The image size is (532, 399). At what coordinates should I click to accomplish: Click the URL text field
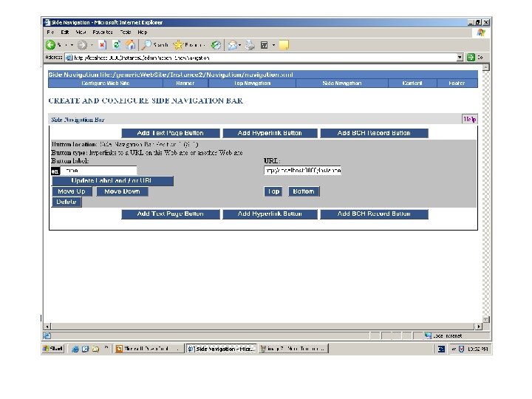[x=302, y=171]
